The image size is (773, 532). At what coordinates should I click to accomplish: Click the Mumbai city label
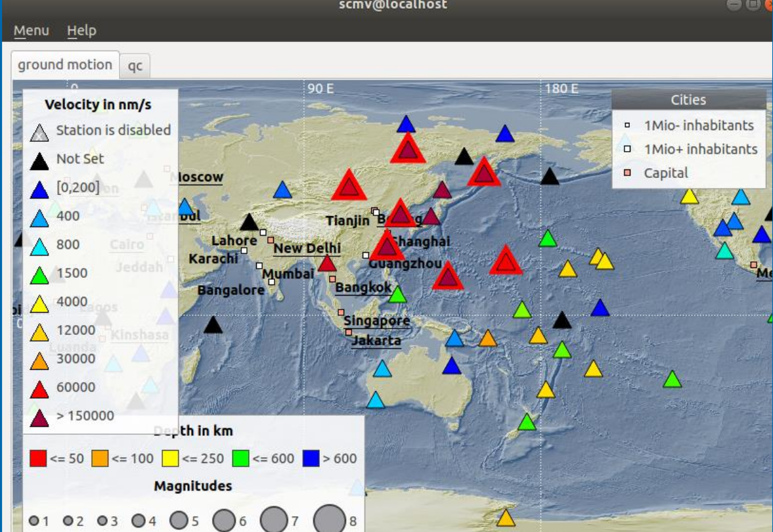(288, 274)
